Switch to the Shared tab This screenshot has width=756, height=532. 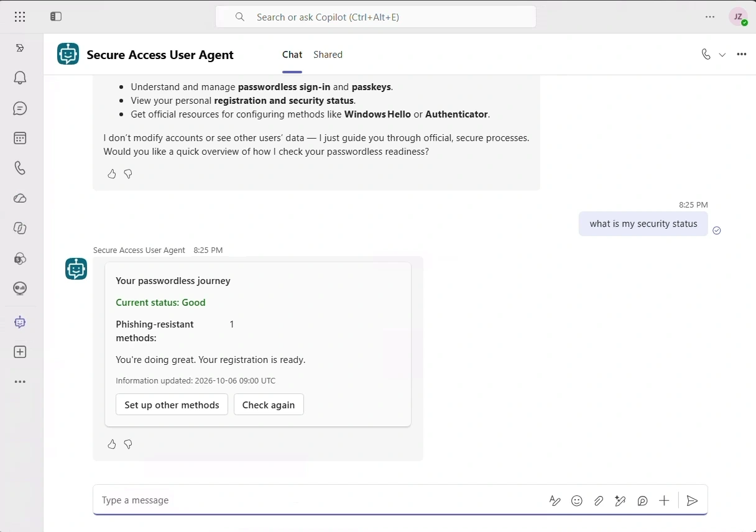coord(328,55)
